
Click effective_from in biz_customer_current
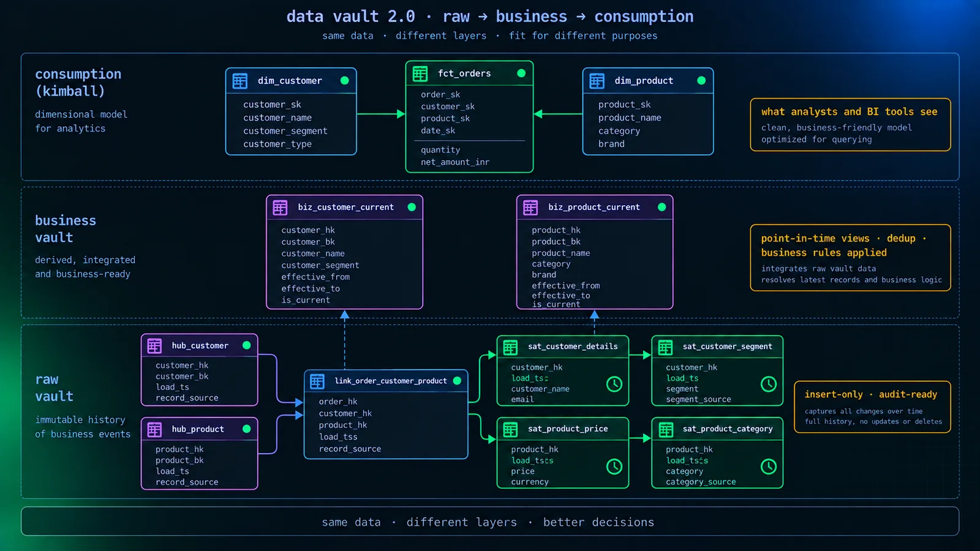click(315, 277)
